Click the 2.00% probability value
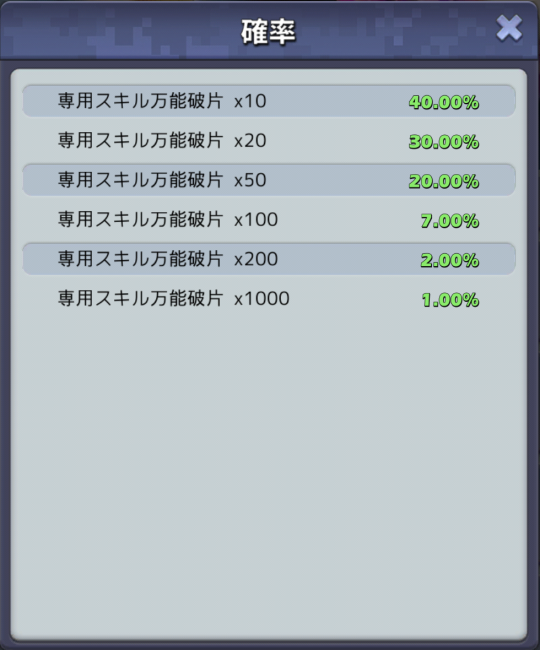 point(450,260)
